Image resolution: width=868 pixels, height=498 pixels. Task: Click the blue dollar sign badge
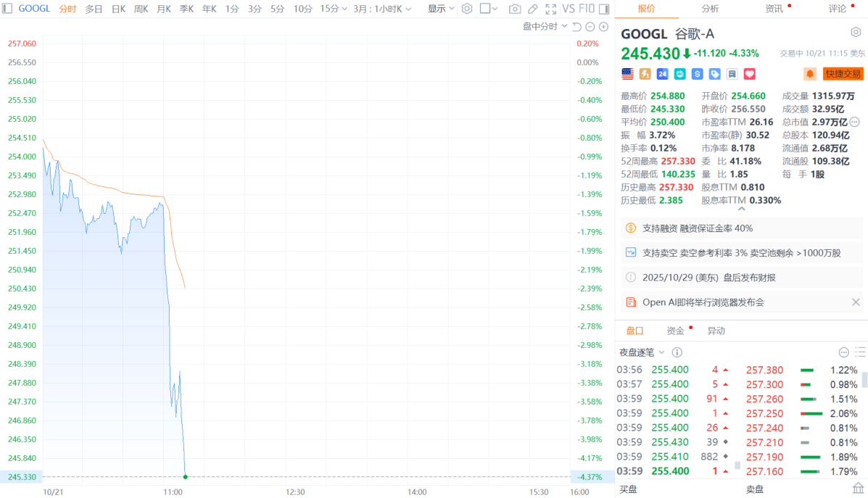pos(697,74)
